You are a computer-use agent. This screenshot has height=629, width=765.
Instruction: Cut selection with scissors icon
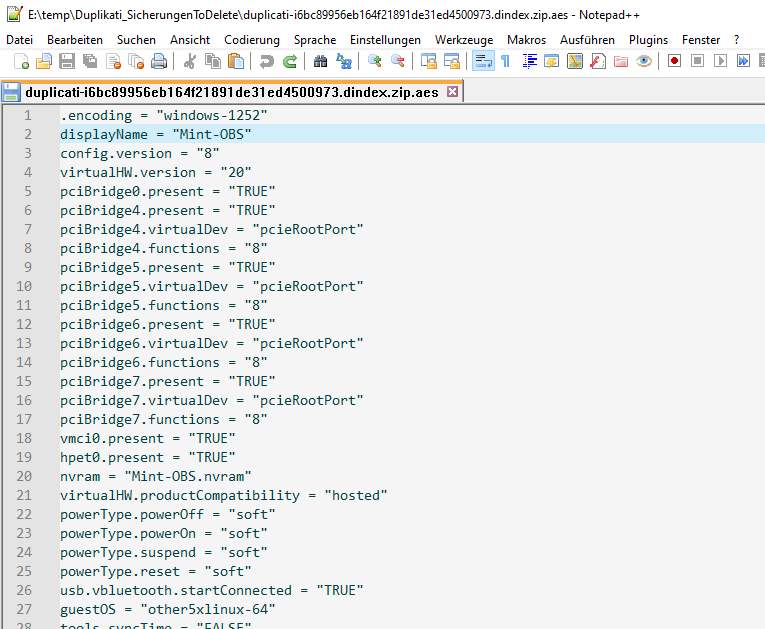coord(190,61)
